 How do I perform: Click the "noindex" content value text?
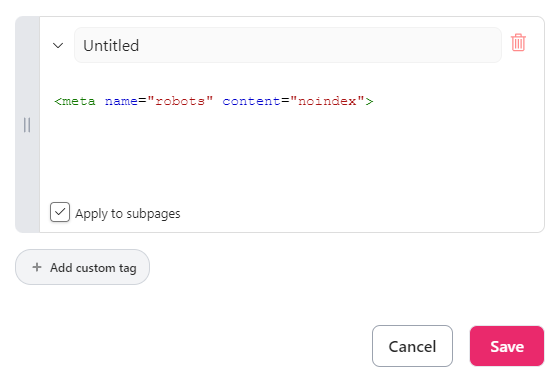click(x=327, y=102)
